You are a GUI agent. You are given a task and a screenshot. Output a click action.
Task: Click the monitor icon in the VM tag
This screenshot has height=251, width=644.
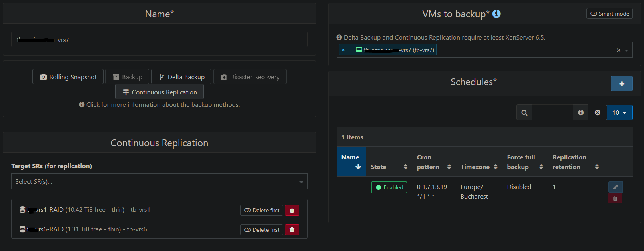[359, 50]
